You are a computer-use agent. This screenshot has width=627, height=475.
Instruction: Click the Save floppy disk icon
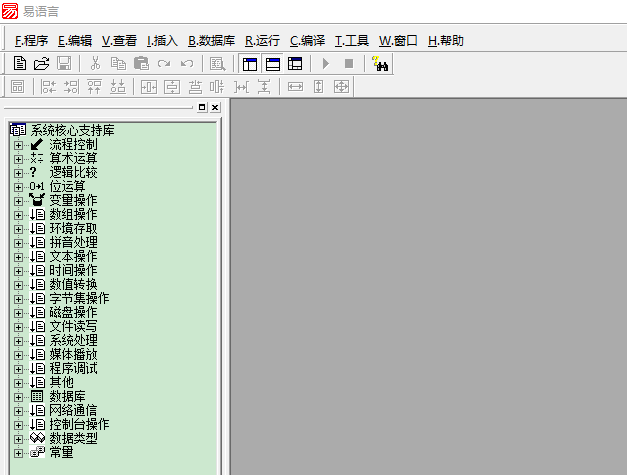tap(64, 64)
